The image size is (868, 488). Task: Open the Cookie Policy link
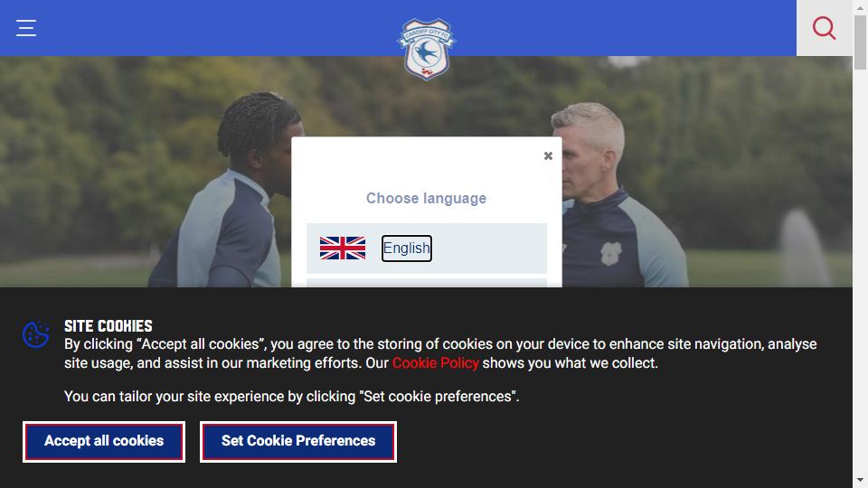pyautogui.click(x=436, y=363)
